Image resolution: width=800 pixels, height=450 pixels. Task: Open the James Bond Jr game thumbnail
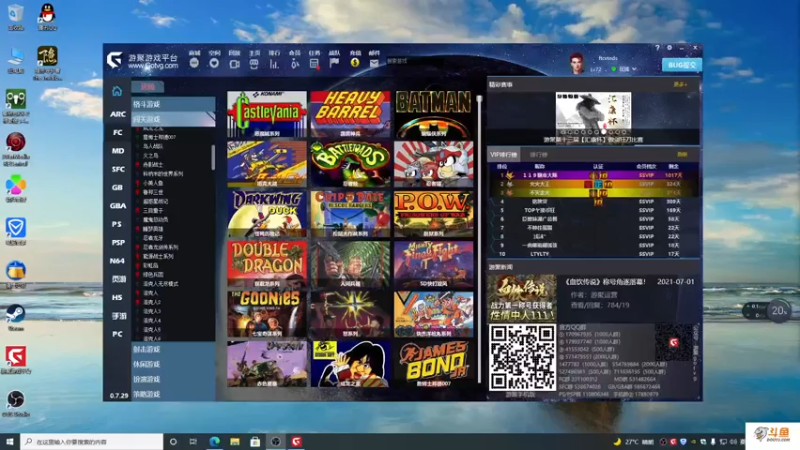point(434,364)
